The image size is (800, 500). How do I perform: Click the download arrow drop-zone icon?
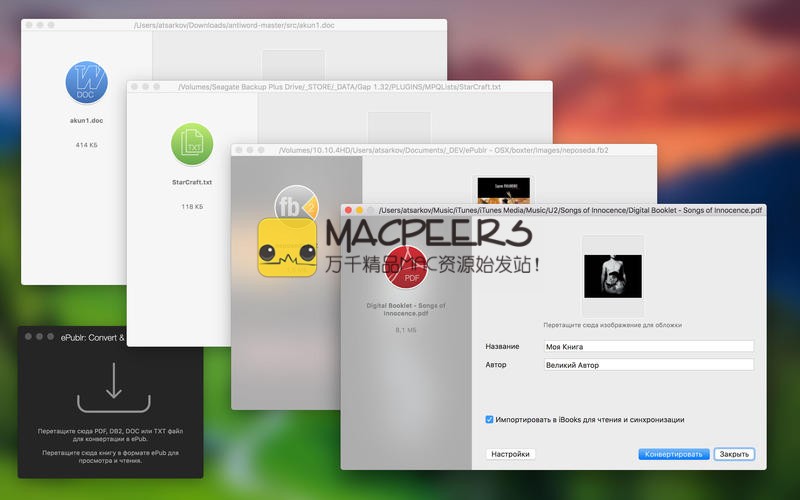pos(111,381)
